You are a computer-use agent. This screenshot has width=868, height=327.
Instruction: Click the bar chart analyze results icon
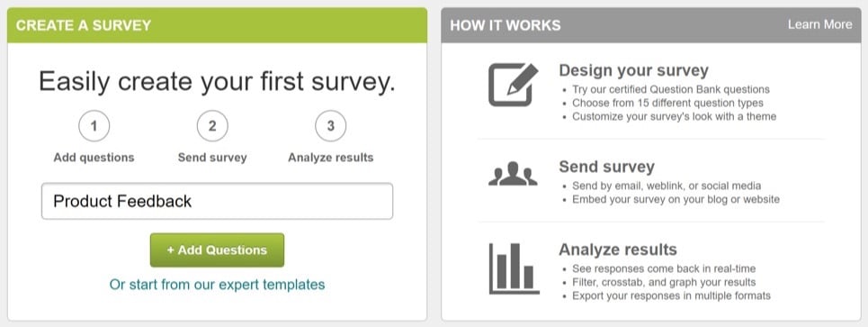click(514, 268)
